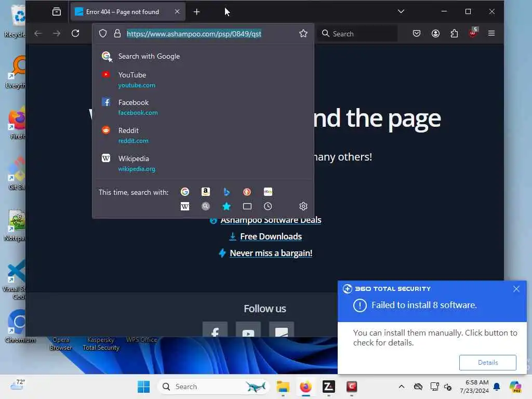Screen dimensions: 532x399
Task: Search this time with Amazon icon
Action: point(206,192)
